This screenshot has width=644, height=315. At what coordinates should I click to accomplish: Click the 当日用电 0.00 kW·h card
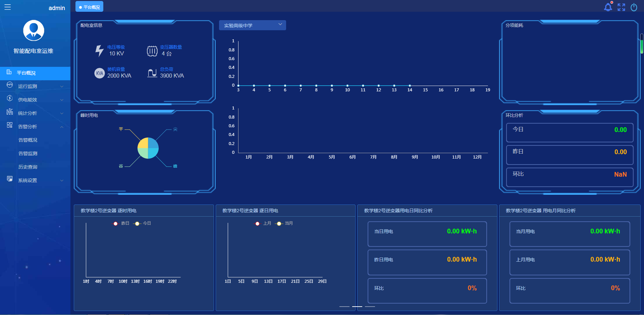click(x=427, y=234)
